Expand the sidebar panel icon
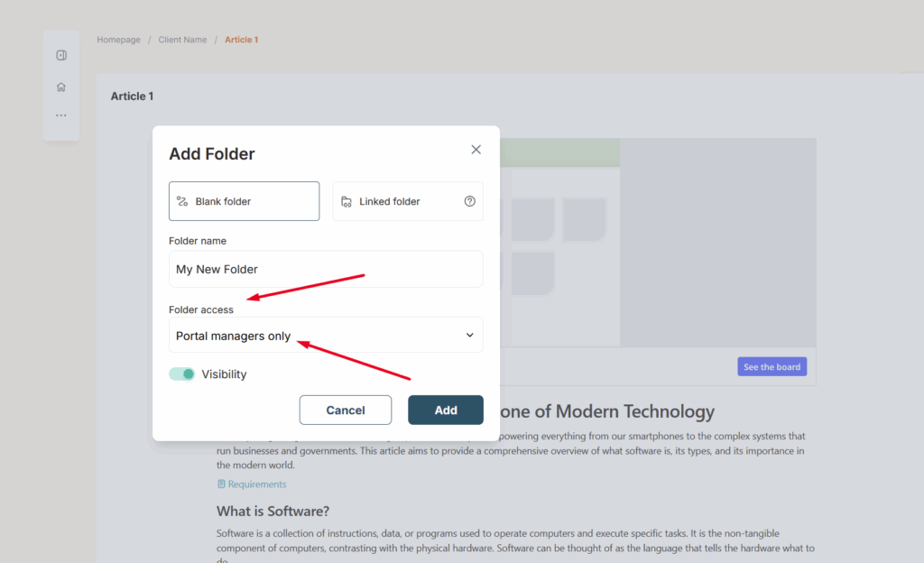Viewport: 924px width, 563px height. click(x=61, y=55)
